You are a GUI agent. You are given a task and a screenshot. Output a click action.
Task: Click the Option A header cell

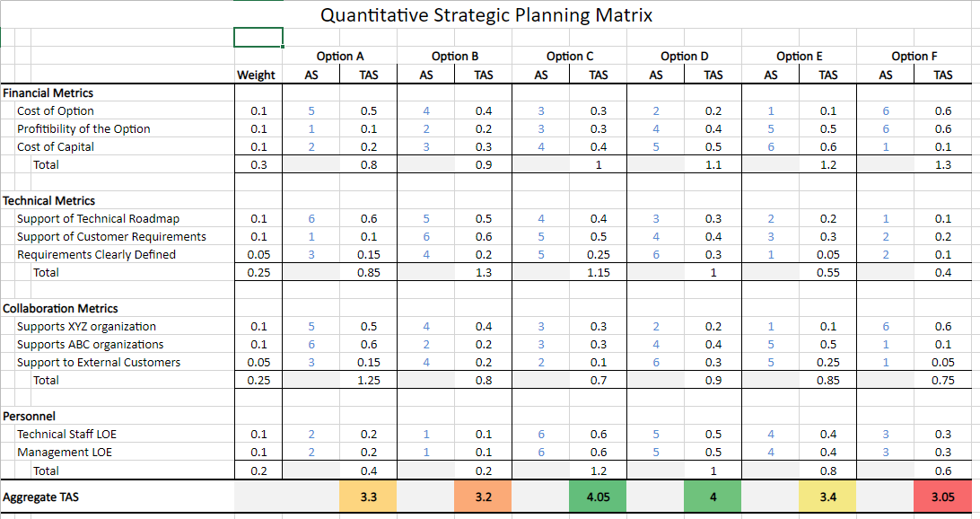coord(340,56)
